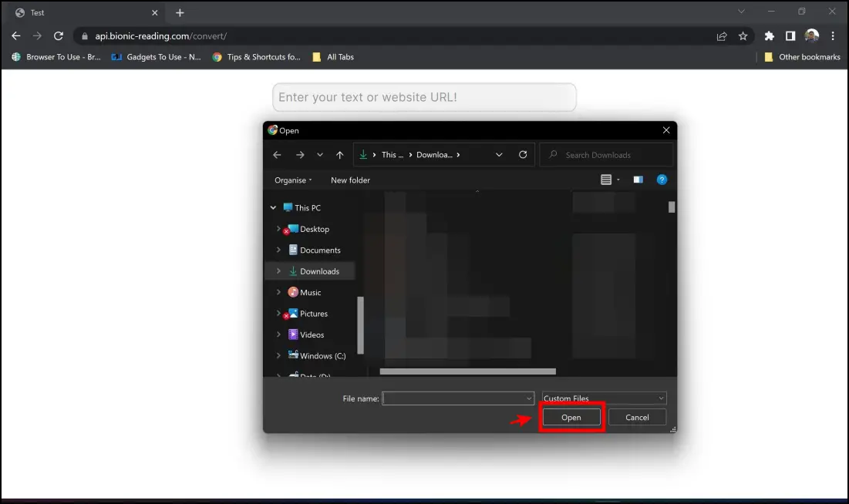Expand the Windows (C:) tree node
The image size is (849, 504).
[x=278, y=356]
